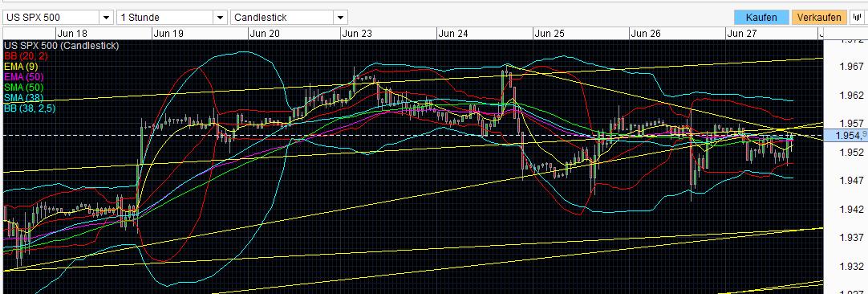Click the 1.957 price axis value

coord(851,123)
